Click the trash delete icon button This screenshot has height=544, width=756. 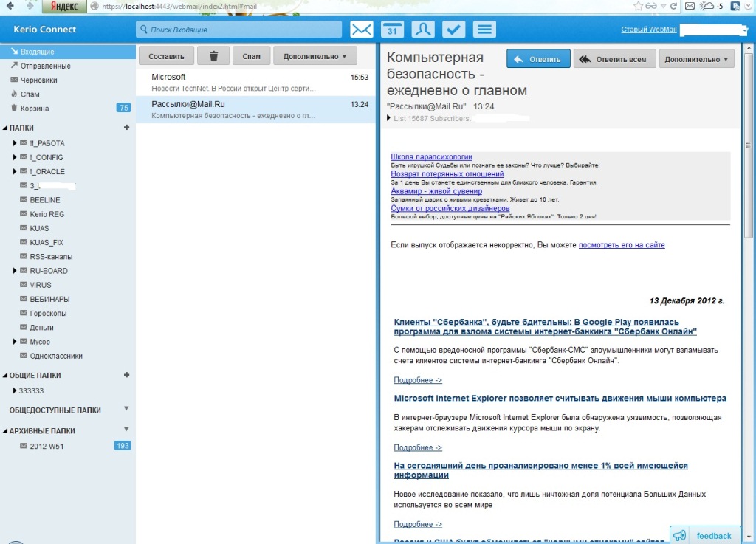click(214, 56)
